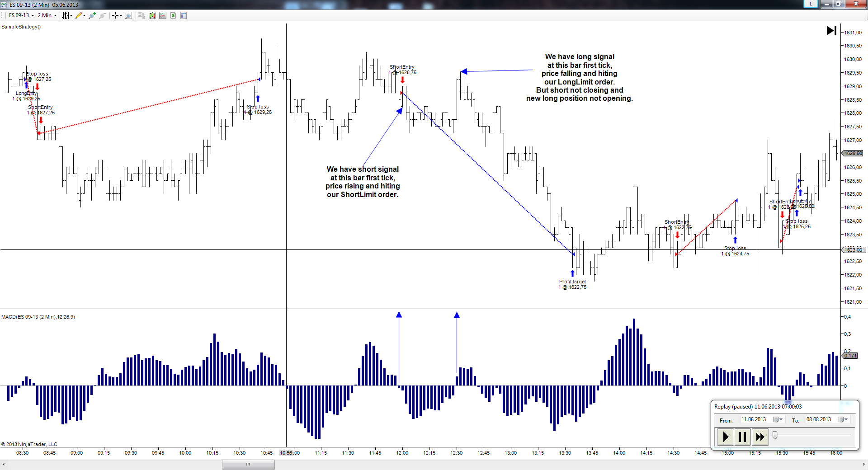This screenshot has width=868, height=470.
Task: Click the 'Profit target 1 @ 1622,75' label
Action: tap(572, 284)
